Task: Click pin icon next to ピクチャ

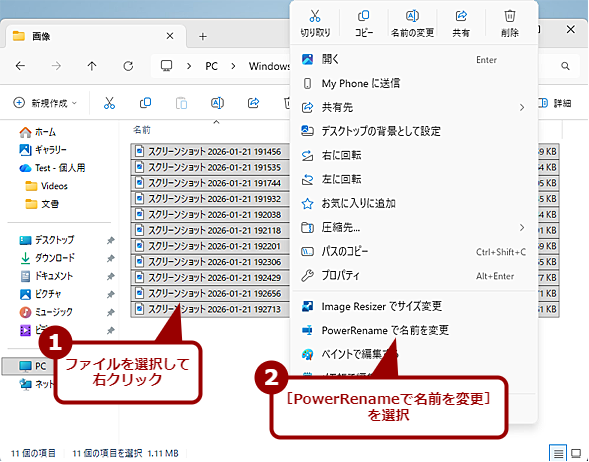Action: click(x=110, y=294)
